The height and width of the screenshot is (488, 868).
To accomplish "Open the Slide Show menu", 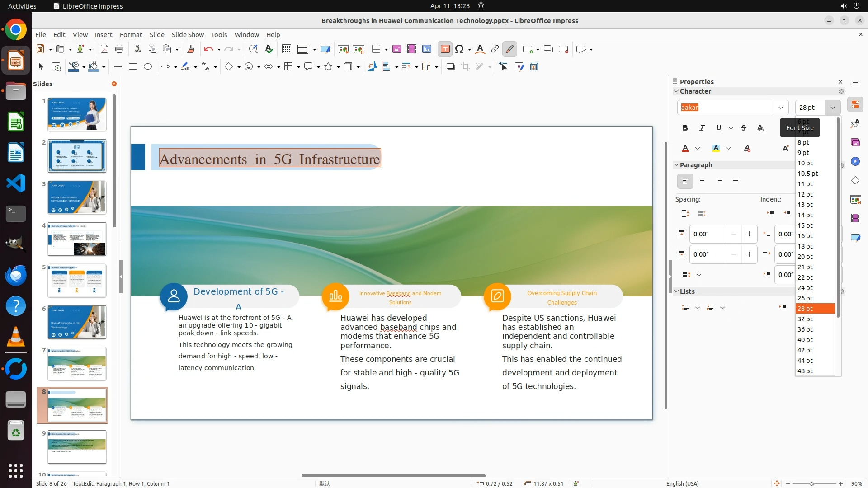I will pyautogui.click(x=188, y=35).
